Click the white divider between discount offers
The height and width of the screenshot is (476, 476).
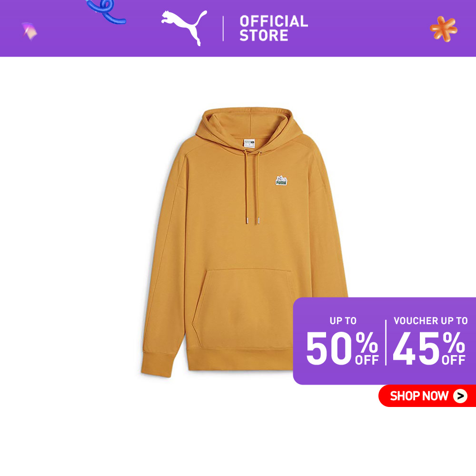coord(386,342)
